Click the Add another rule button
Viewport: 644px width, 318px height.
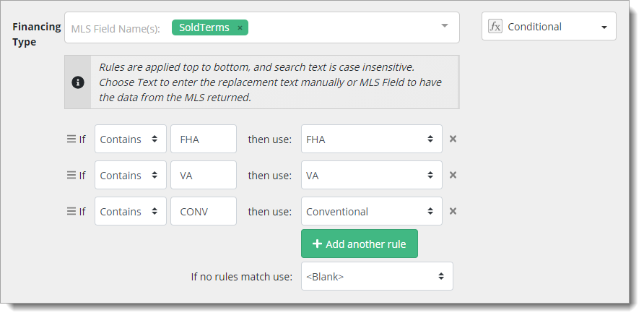359,244
